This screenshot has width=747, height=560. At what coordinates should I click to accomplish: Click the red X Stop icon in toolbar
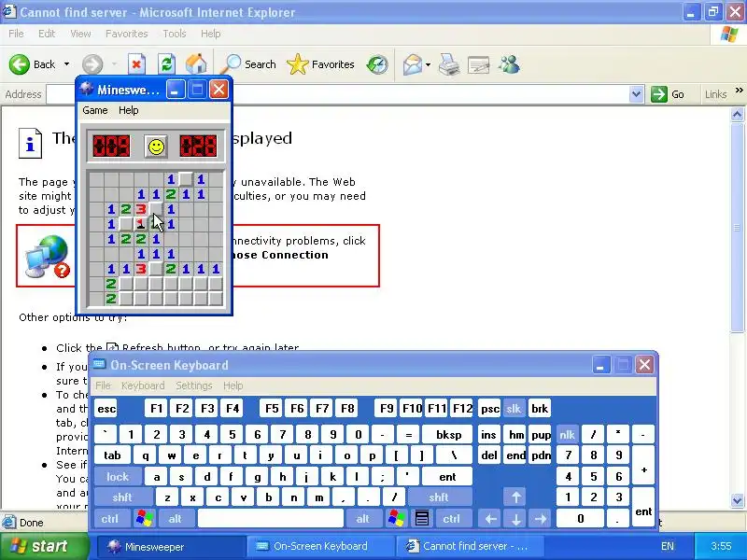tap(136, 64)
